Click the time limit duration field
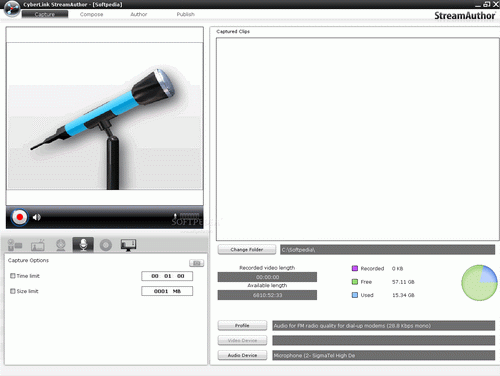Screen dimensions: 500x376 [167, 276]
